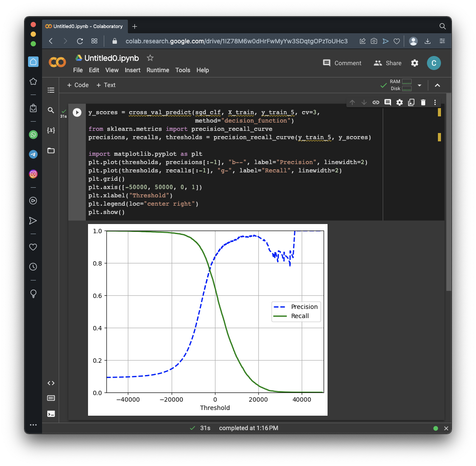The height and width of the screenshot is (466, 476).
Task: Bookmark page with heart icon in address bar
Action: 396,41
